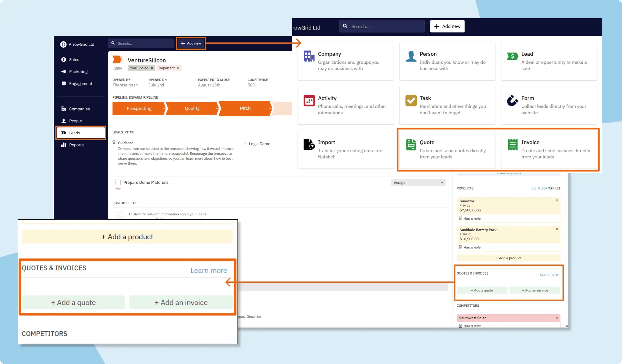Check the Prepare Demo Materials checkbox
The height and width of the screenshot is (364, 622).
[x=118, y=182]
